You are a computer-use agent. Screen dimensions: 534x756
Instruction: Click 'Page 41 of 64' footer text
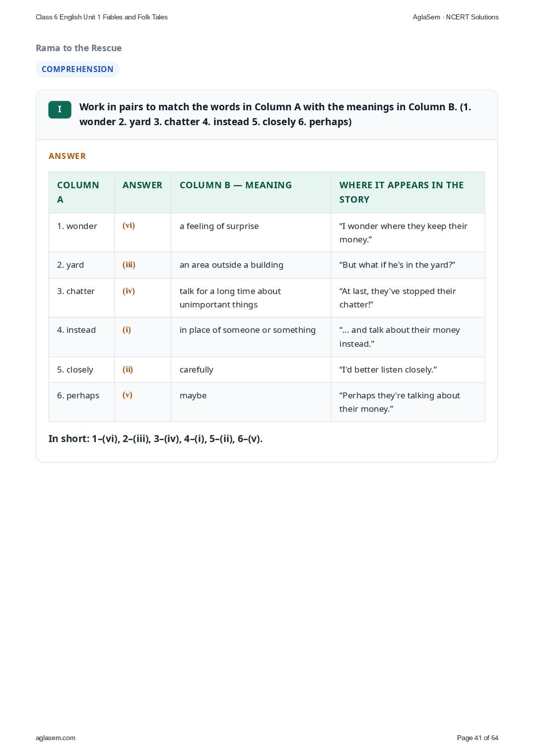pyautogui.click(x=477, y=738)
